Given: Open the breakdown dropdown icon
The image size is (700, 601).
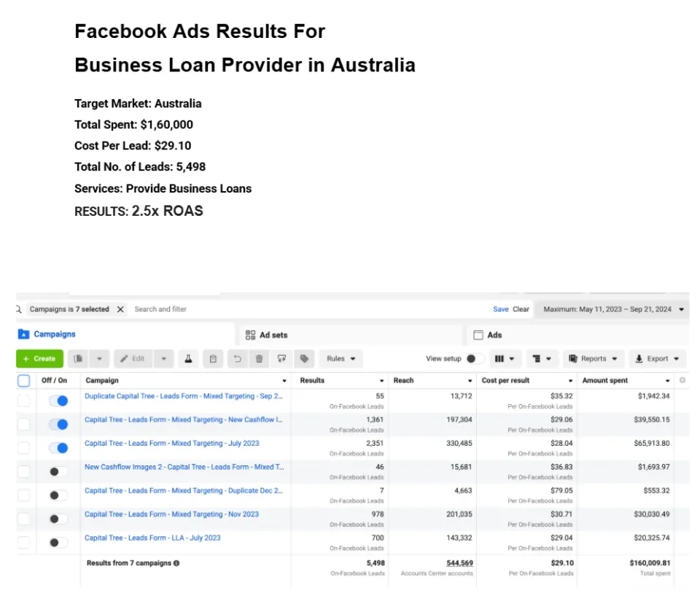Looking at the screenshot, I should pos(542,359).
